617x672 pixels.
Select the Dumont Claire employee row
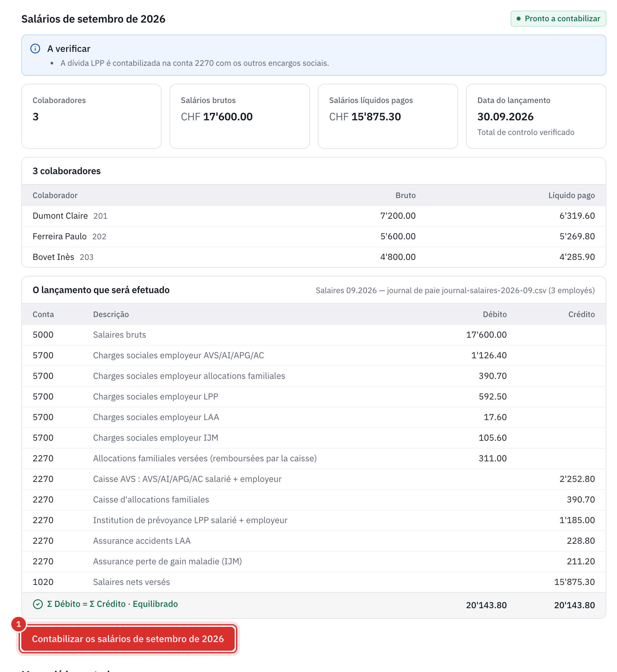[313, 216]
